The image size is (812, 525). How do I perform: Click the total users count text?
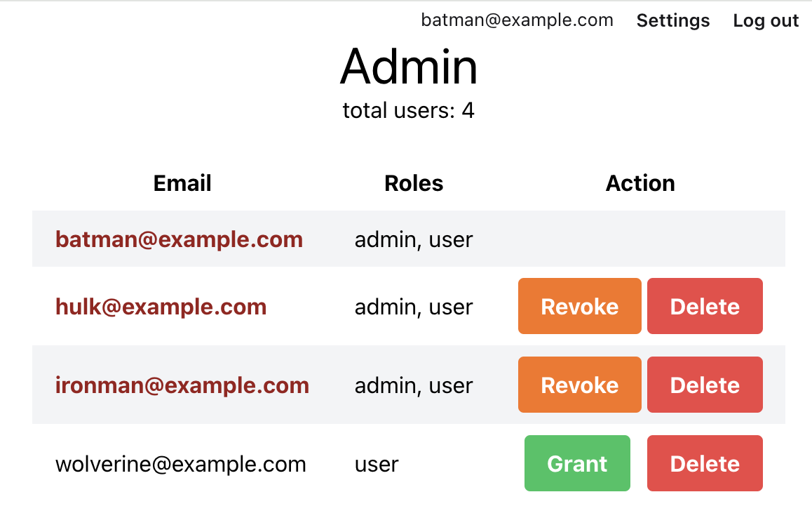pos(409,110)
